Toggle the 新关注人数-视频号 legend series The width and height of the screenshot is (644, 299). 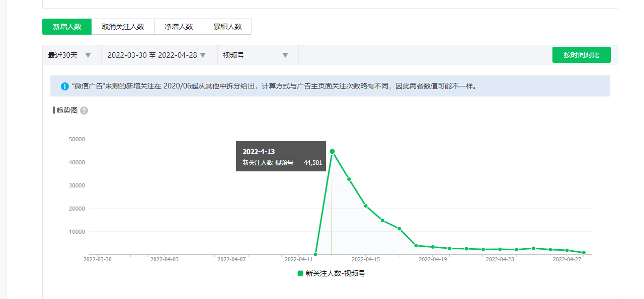[331, 273]
